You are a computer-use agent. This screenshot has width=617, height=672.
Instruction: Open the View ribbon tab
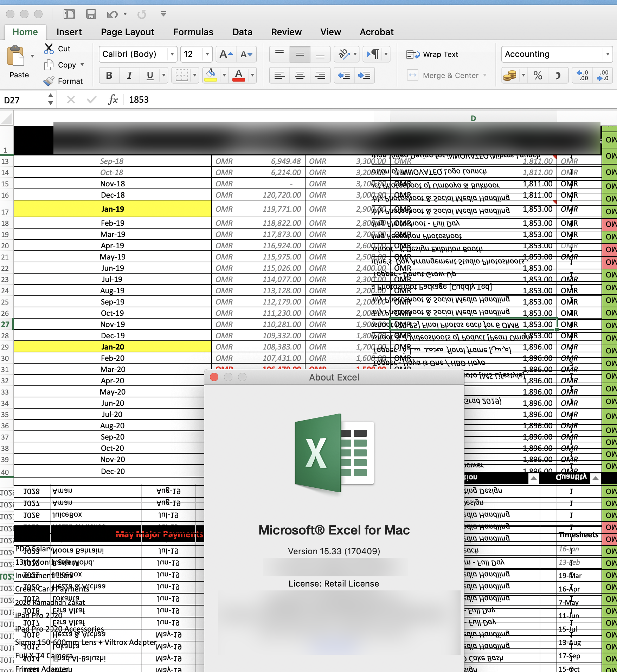point(330,32)
